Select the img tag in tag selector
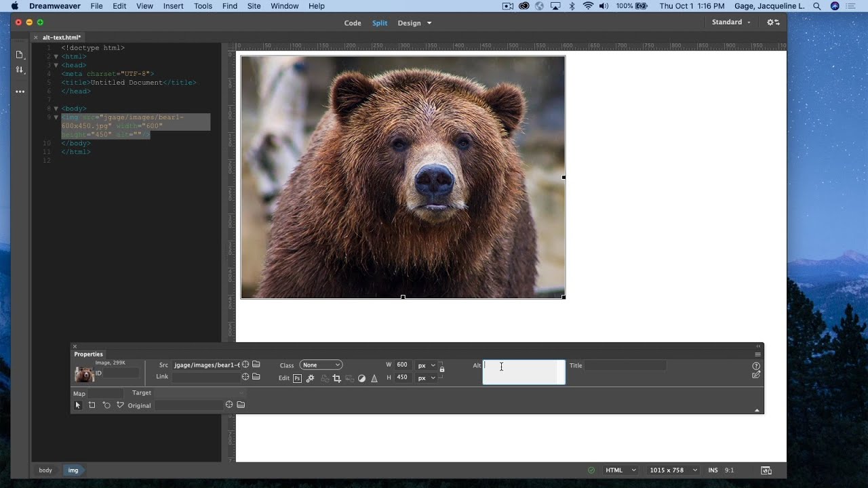Image resolution: width=868 pixels, height=488 pixels. click(x=73, y=470)
